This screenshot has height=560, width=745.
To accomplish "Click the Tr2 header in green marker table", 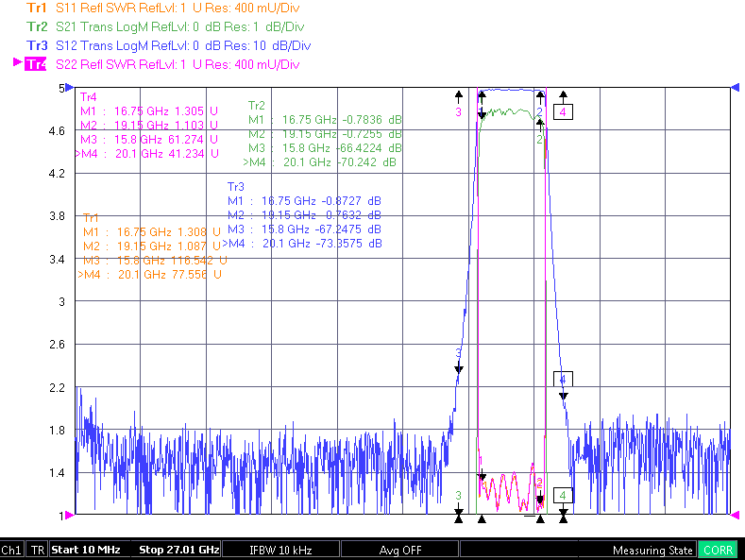I will click(257, 106).
